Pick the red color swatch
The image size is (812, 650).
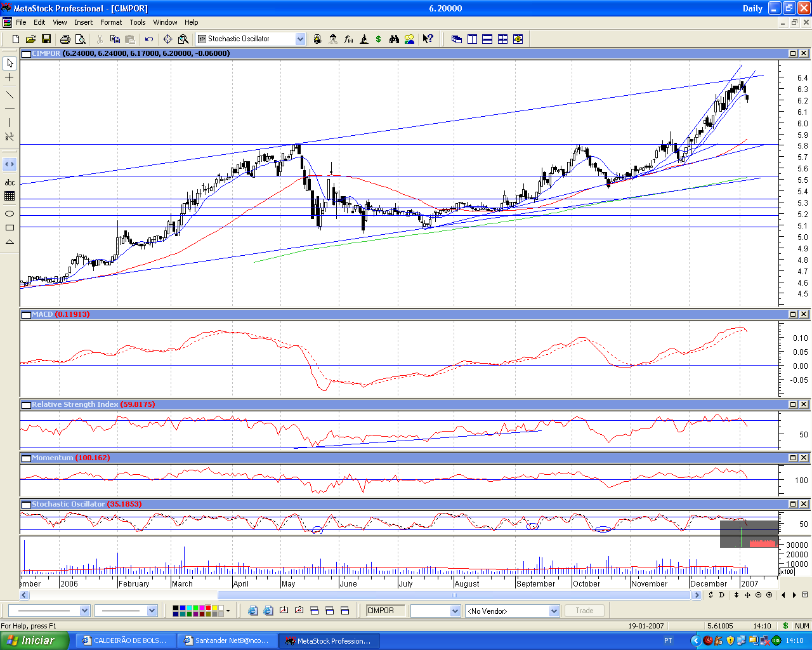[208, 608]
